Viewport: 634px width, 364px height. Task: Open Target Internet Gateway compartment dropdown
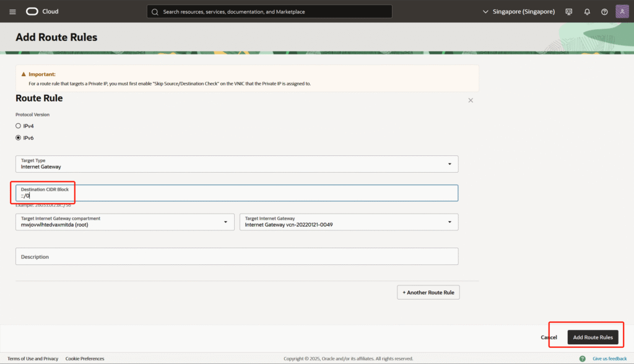pos(125,222)
